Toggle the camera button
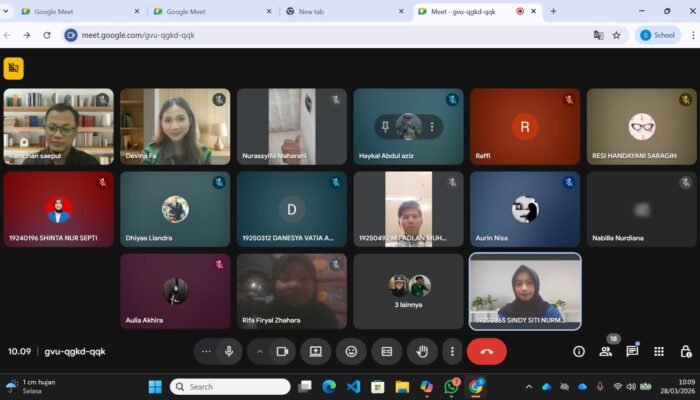Image resolution: width=700 pixels, height=400 pixels. pos(282,351)
